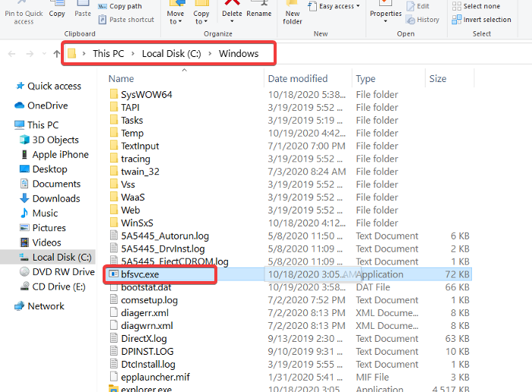The image size is (532, 392).
Task: Open the Copy to dropdown
Action: pyautogui.click(x=201, y=13)
